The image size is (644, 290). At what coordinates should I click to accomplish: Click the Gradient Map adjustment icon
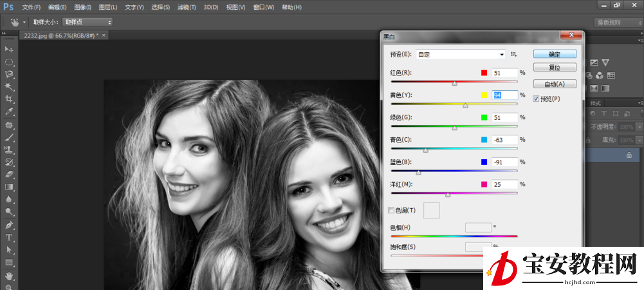[x=605, y=88]
